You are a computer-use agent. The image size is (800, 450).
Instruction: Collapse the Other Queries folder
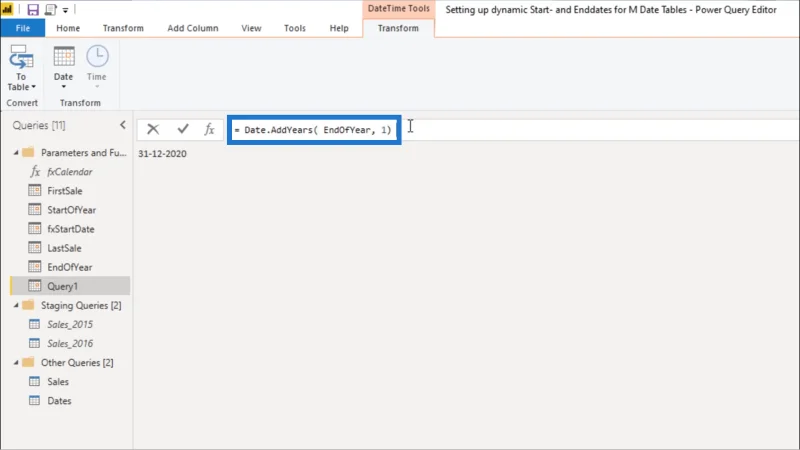point(16,362)
